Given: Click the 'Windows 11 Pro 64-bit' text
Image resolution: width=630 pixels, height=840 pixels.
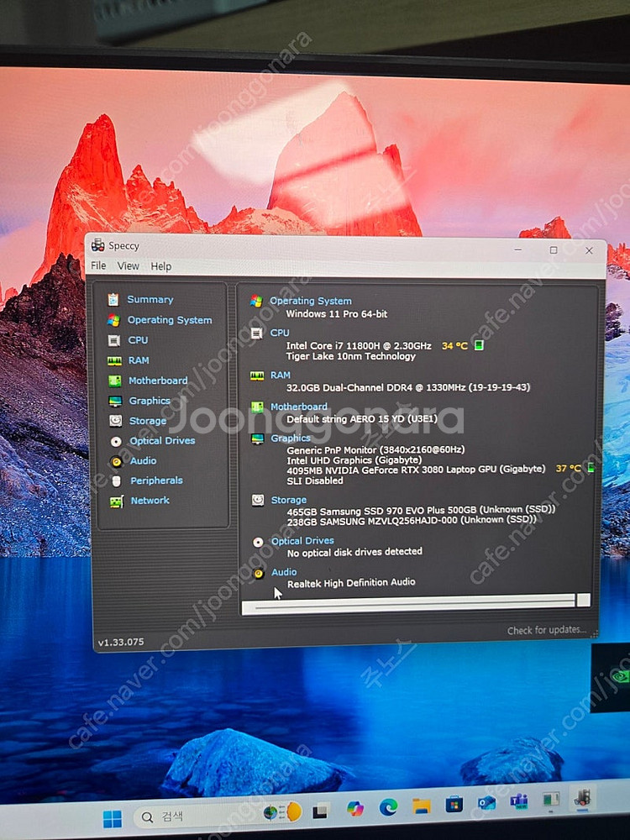Looking at the screenshot, I should coord(337,314).
